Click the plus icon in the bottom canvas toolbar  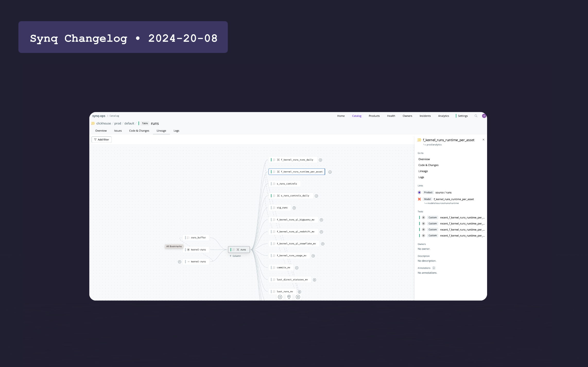pyautogui.click(x=280, y=297)
